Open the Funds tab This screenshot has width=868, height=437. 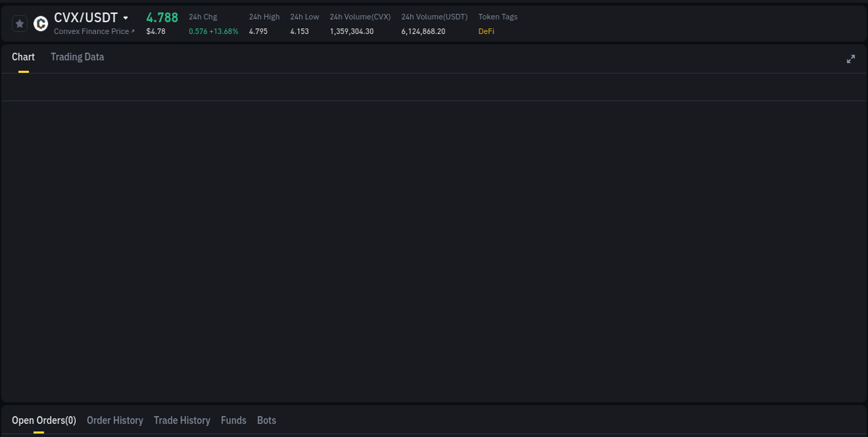coord(233,420)
